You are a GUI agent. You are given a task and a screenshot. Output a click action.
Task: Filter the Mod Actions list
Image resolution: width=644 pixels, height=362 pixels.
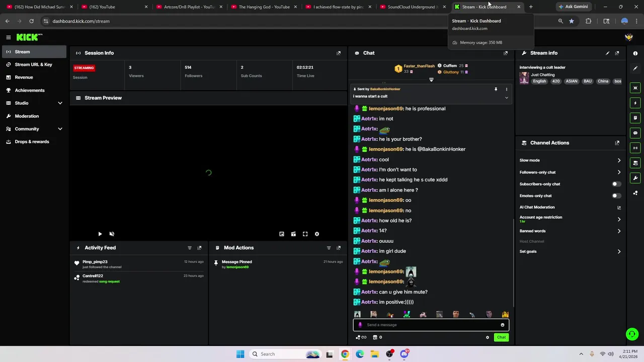pyautogui.click(x=329, y=248)
